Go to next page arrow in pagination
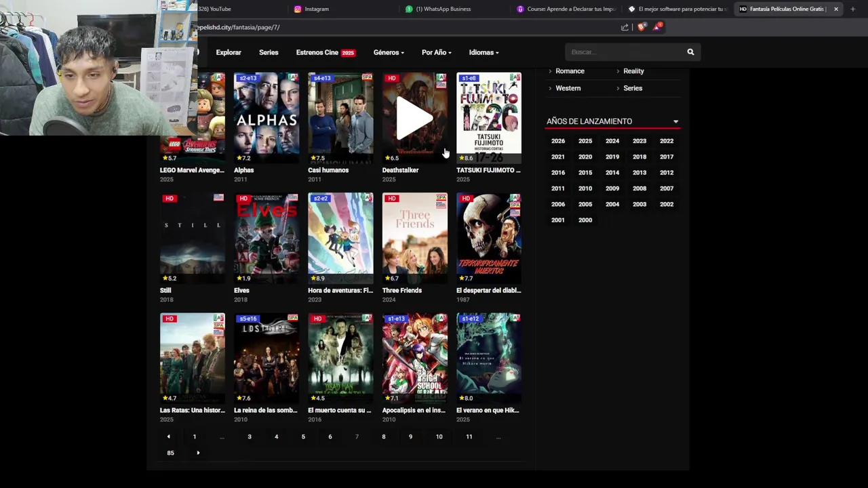The width and height of the screenshot is (868, 488). [x=198, y=453]
